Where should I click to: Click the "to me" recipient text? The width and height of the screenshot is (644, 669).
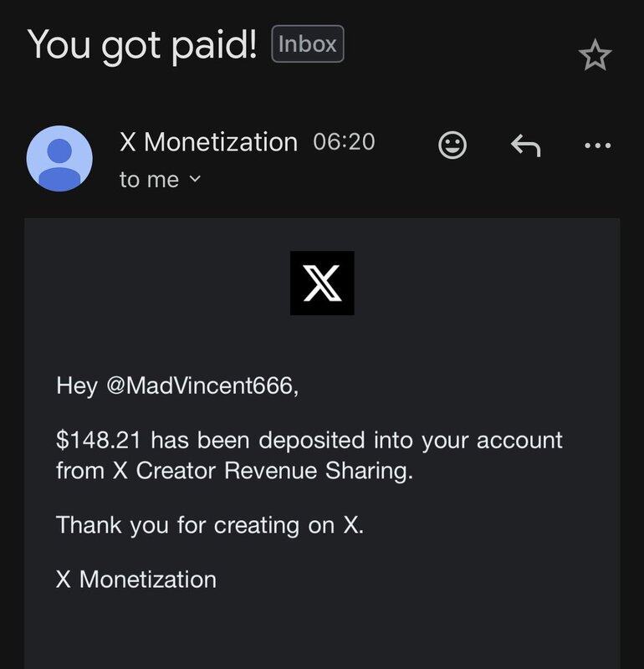(x=149, y=179)
